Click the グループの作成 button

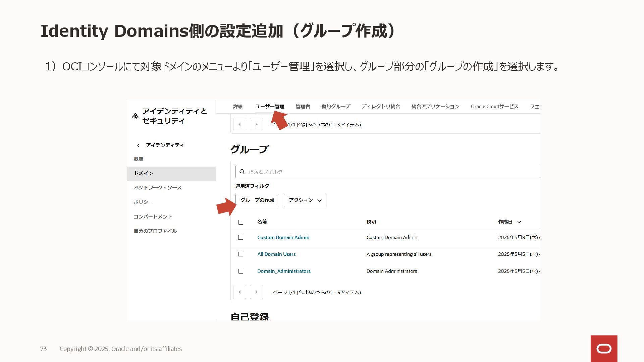[257, 200]
